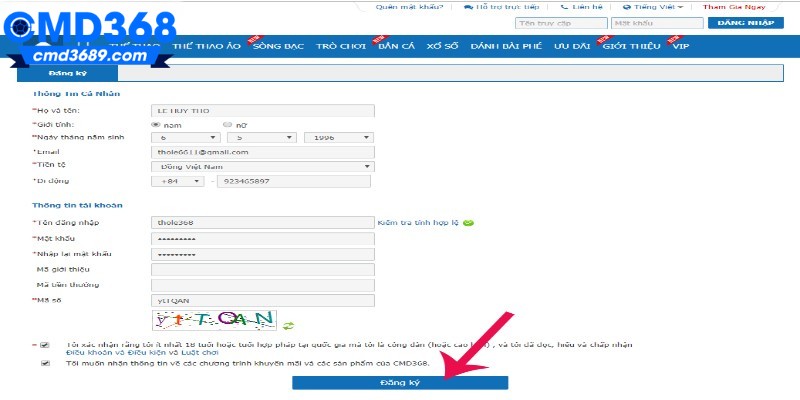Screen dimensions: 800x400
Task: Click the captcha code image
Action: 214,320
